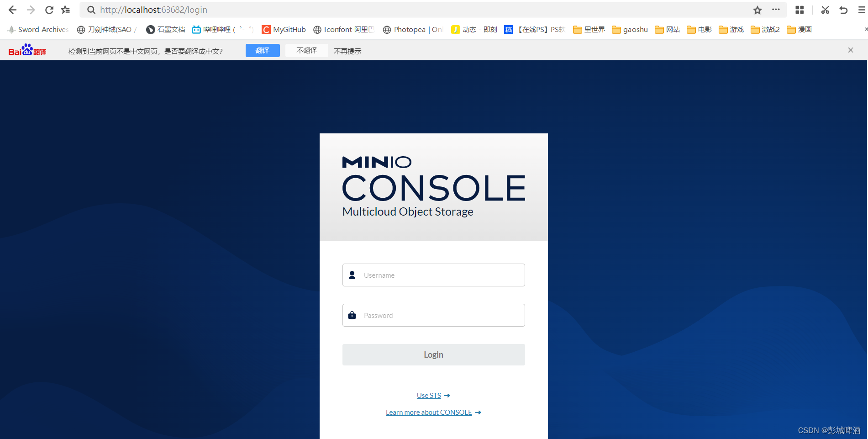Focus the Password input field

[434, 315]
